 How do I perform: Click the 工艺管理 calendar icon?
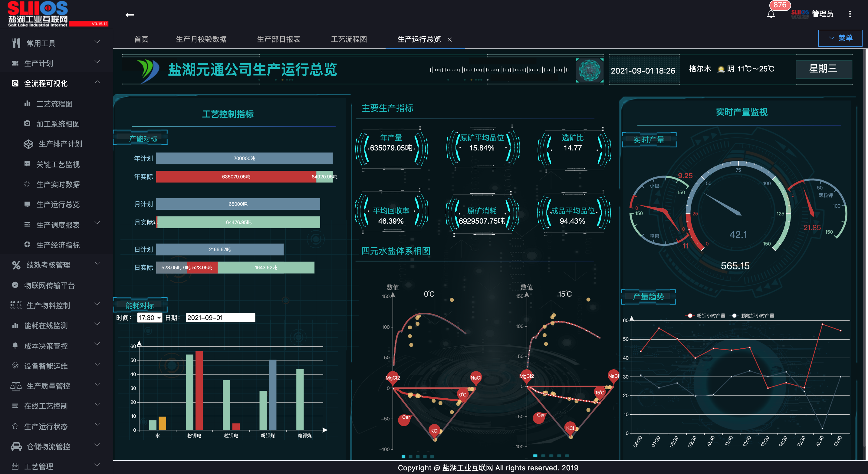(x=15, y=466)
